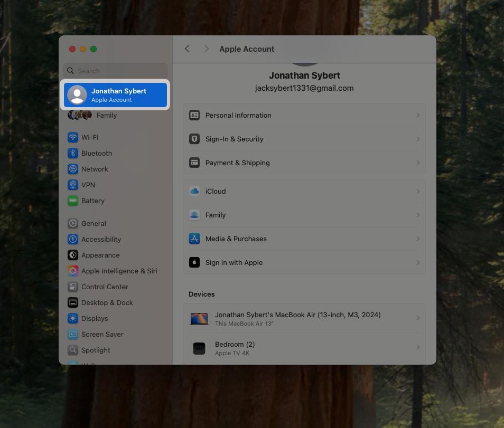Open the VPN settings icon

click(73, 185)
